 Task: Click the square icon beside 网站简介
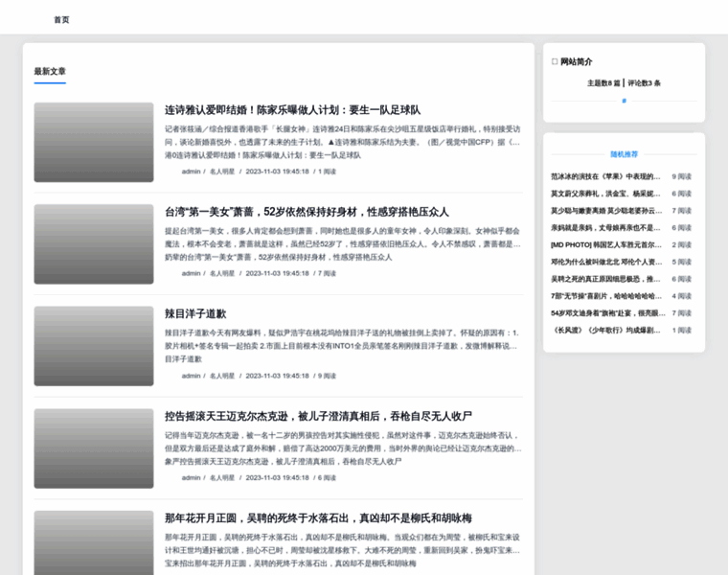[x=555, y=62]
